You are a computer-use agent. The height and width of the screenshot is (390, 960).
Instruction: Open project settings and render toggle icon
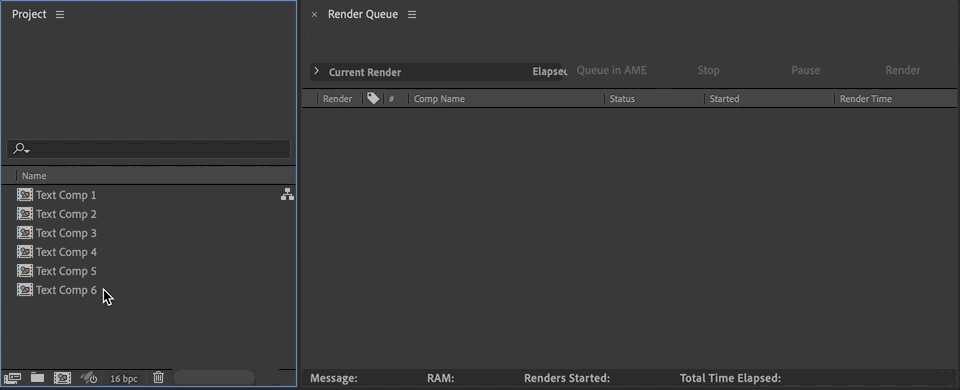tap(89, 378)
